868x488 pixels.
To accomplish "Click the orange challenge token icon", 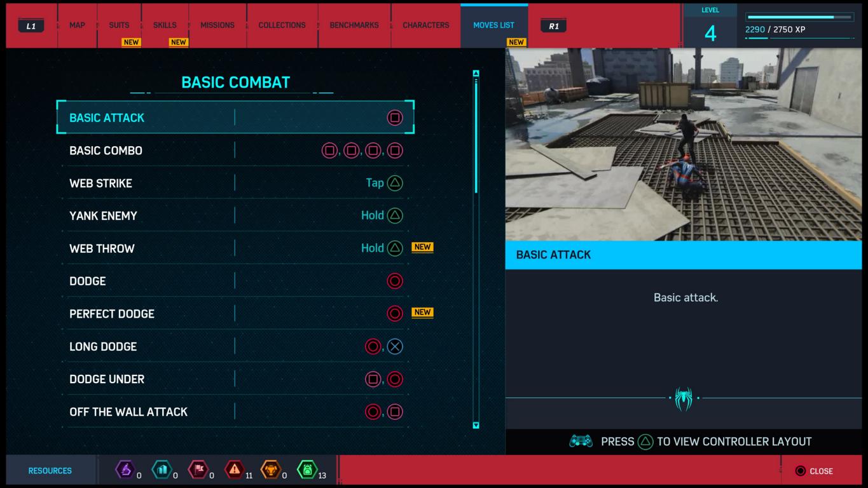I will point(270,470).
